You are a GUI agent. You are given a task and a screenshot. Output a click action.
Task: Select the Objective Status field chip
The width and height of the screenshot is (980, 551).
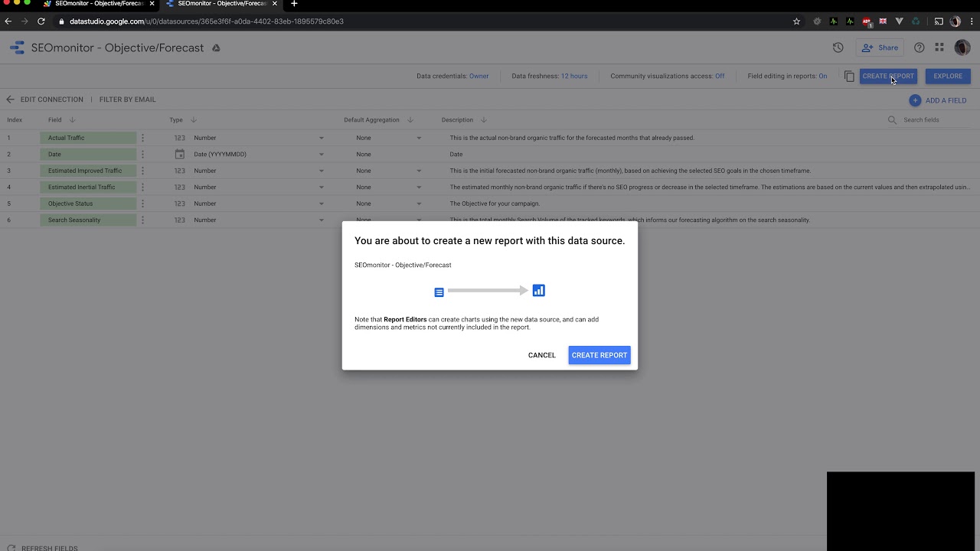pyautogui.click(x=88, y=204)
